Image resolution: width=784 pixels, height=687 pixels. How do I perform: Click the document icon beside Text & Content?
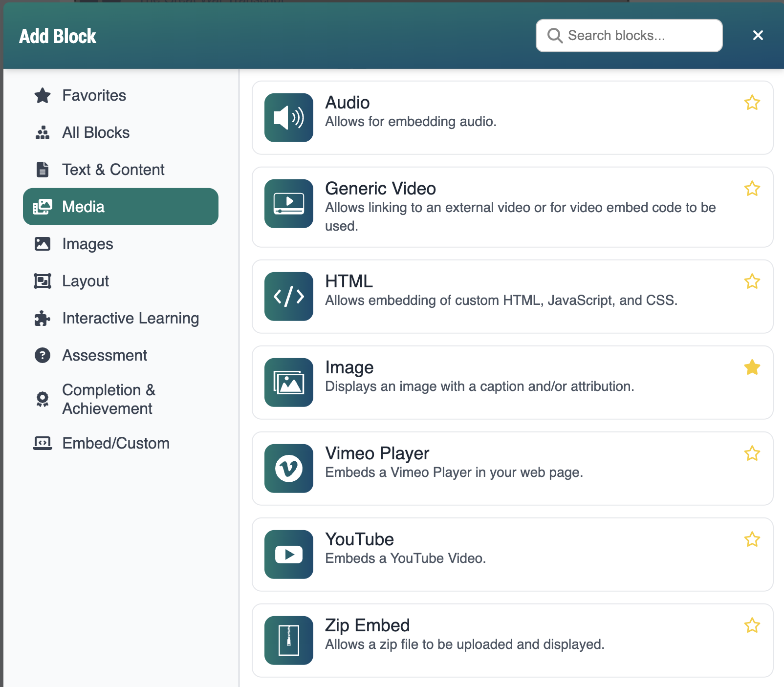43,170
